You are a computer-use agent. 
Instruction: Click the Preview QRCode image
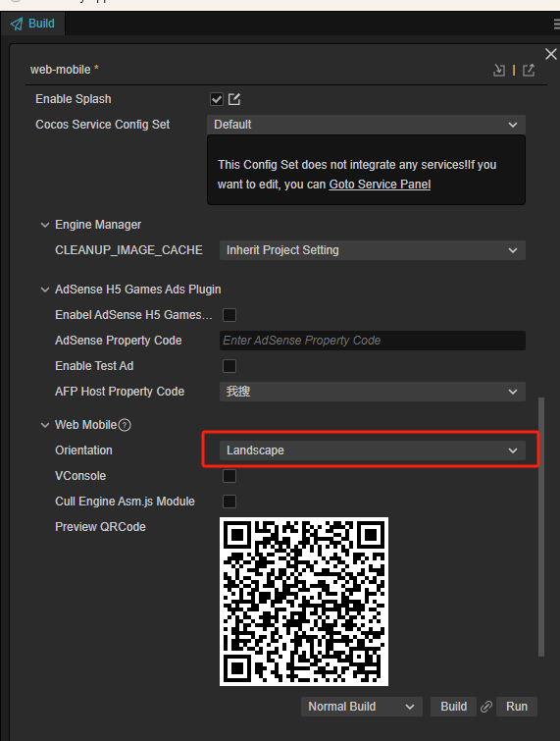[x=304, y=602]
